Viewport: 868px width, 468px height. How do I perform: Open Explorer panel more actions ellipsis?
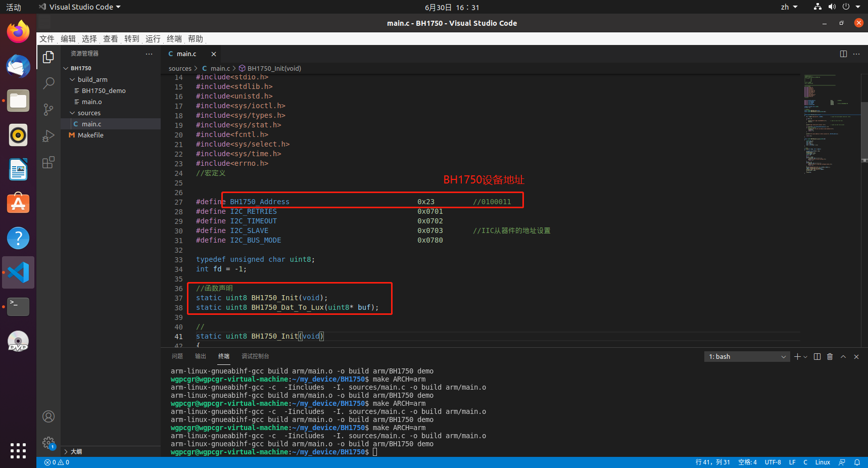pyautogui.click(x=149, y=54)
